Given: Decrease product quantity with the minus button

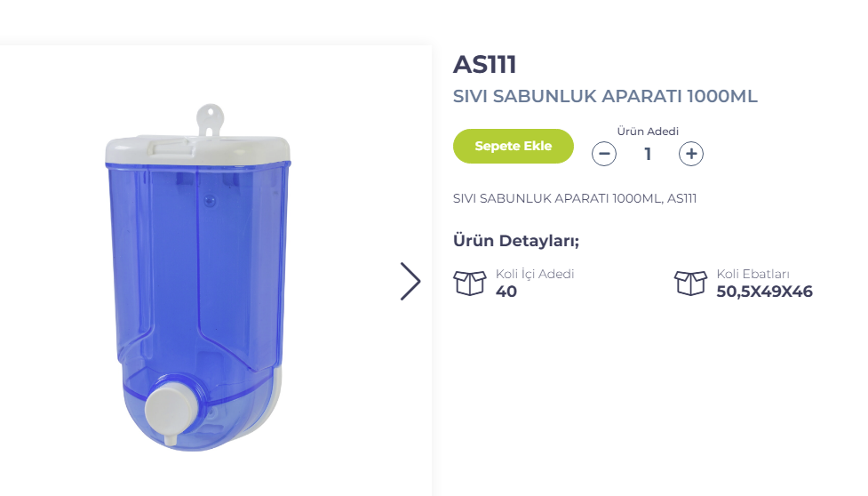Looking at the screenshot, I should click(x=604, y=154).
